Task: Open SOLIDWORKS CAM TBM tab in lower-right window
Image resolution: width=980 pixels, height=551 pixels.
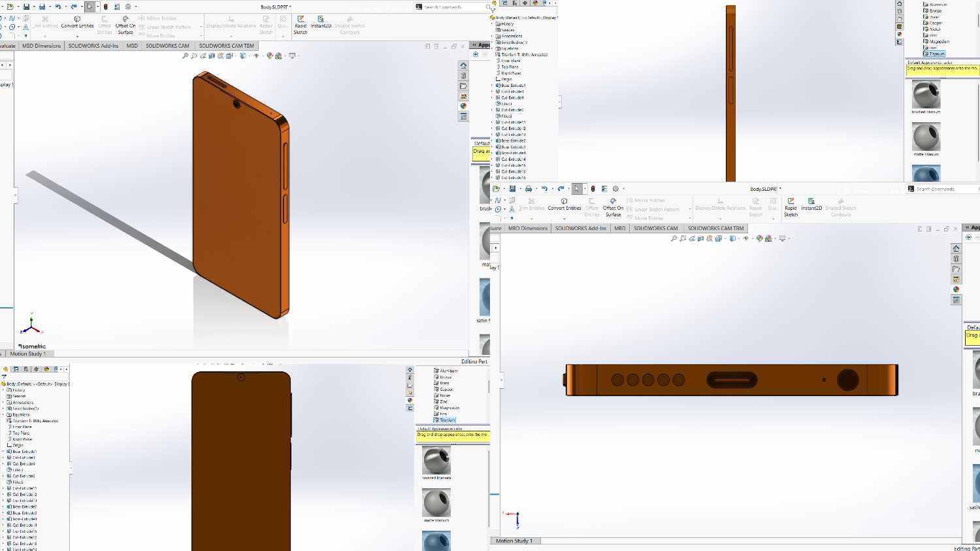Action: [x=715, y=228]
